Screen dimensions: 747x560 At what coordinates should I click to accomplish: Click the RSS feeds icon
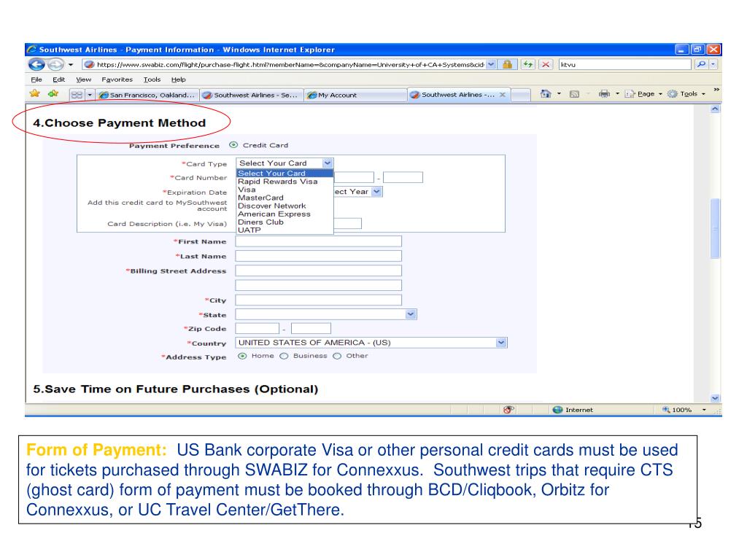pos(575,94)
